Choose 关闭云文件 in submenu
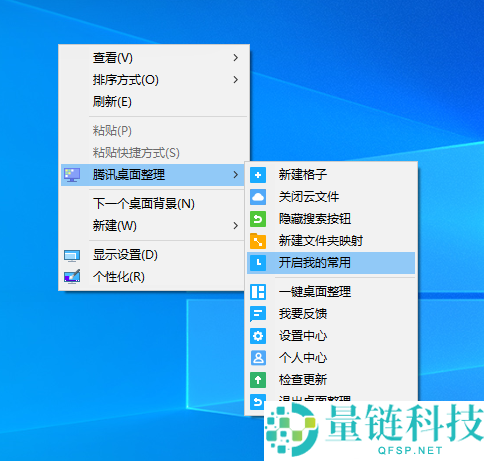 (331, 197)
